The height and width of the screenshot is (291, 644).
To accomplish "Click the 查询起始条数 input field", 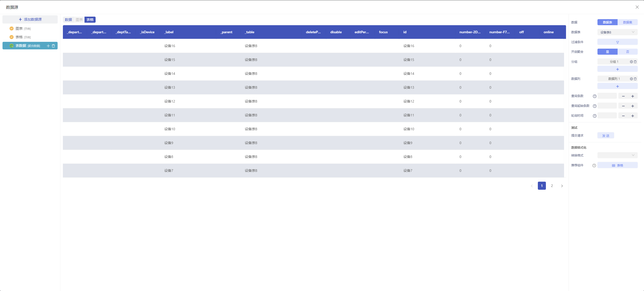I will pyautogui.click(x=607, y=106).
